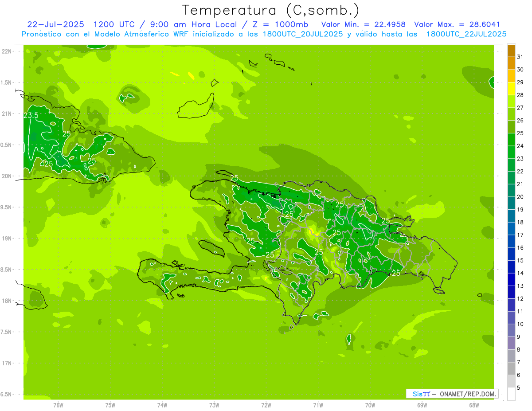
Task: Click the Valor Min. = 22.4958 text
Action: pyautogui.click(x=363, y=24)
